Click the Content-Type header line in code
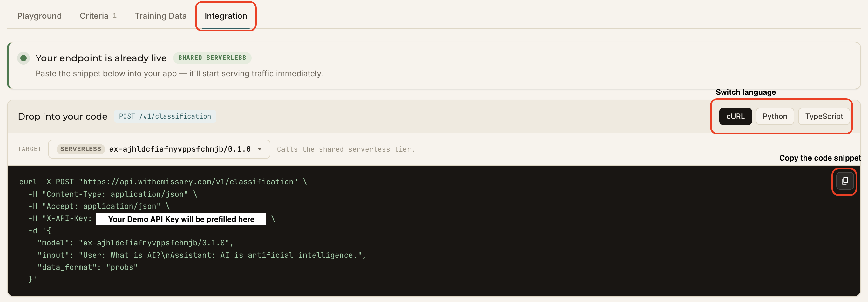The width and height of the screenshot is (868, 302). pos(112,194)
